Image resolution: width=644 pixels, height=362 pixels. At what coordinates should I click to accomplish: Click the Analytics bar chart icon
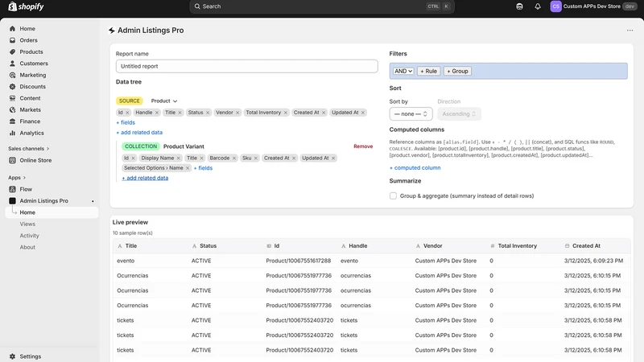(12, 133)
